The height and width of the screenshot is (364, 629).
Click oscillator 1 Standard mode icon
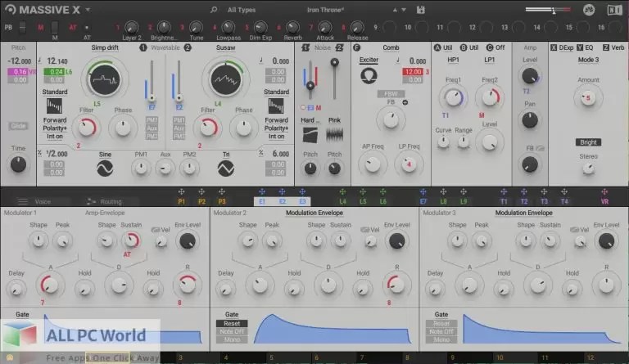tap(54, 106)
